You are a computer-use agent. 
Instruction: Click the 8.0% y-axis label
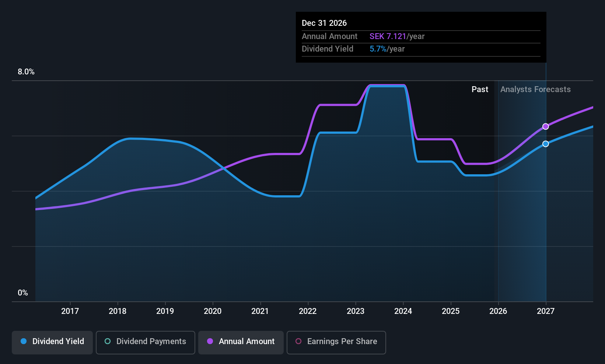pyautogui.click(x=26, y=72)
